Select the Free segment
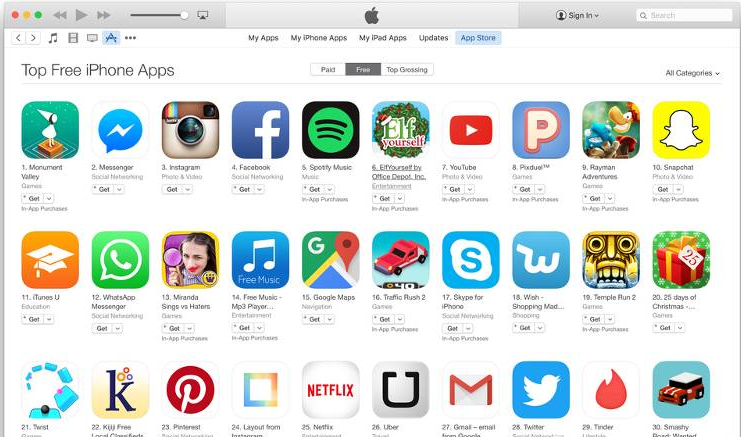Viewport: 741px width, 437px height. pyautogui.click(x=363, y=69)
